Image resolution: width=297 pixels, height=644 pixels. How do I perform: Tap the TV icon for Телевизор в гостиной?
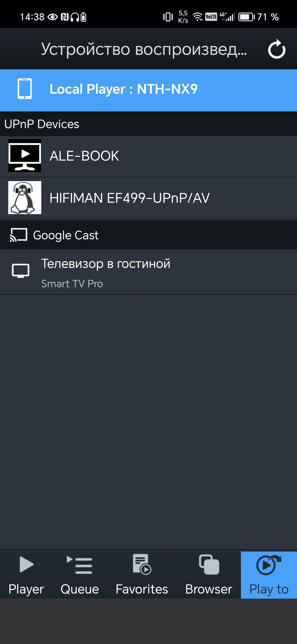point(21,271)
